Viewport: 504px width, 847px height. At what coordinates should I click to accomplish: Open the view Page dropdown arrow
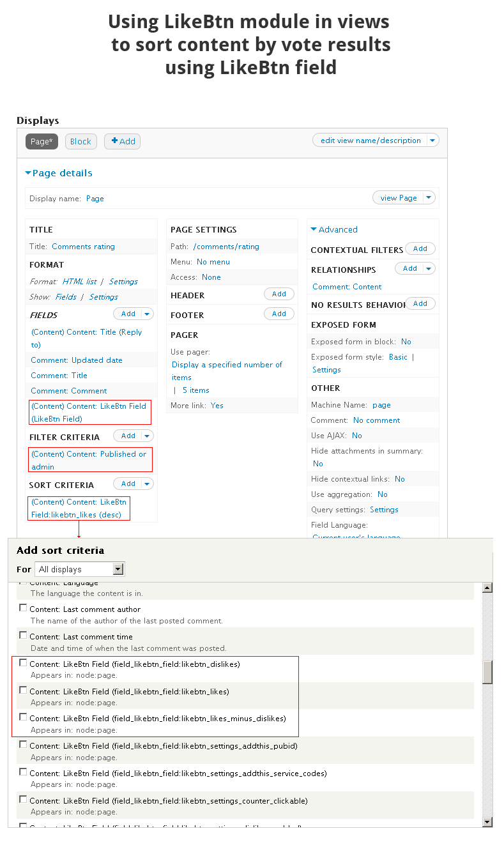click(x=429, y=198)
